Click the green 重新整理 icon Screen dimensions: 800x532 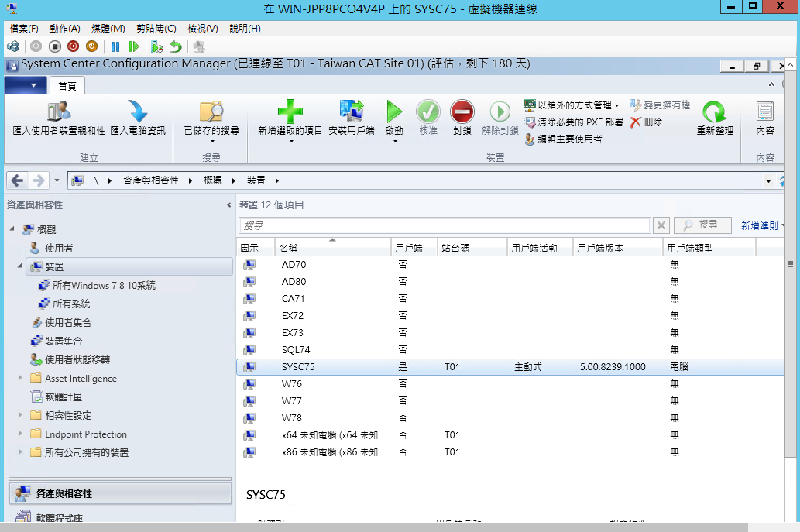pos(715,112)
